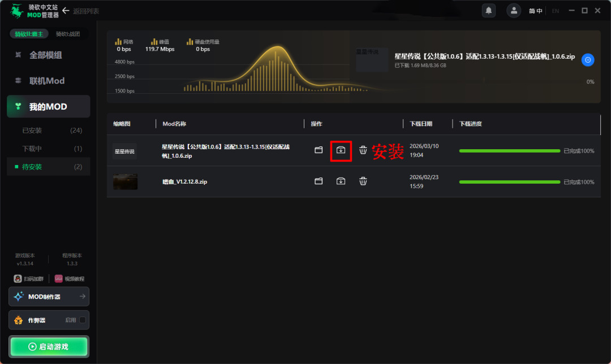611x364 pixels.
Task: Show 下载中 mods list
Action: [32, 149]
